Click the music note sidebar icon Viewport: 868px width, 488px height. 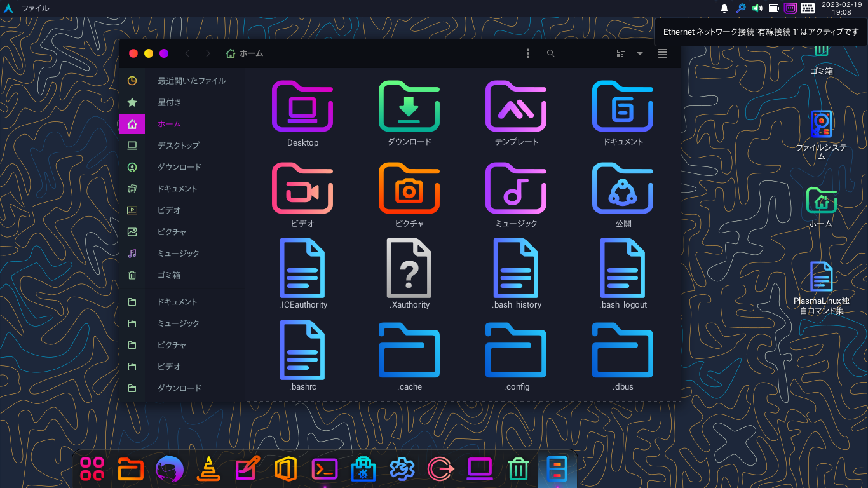pyautogui.click(x=132, y=254)
